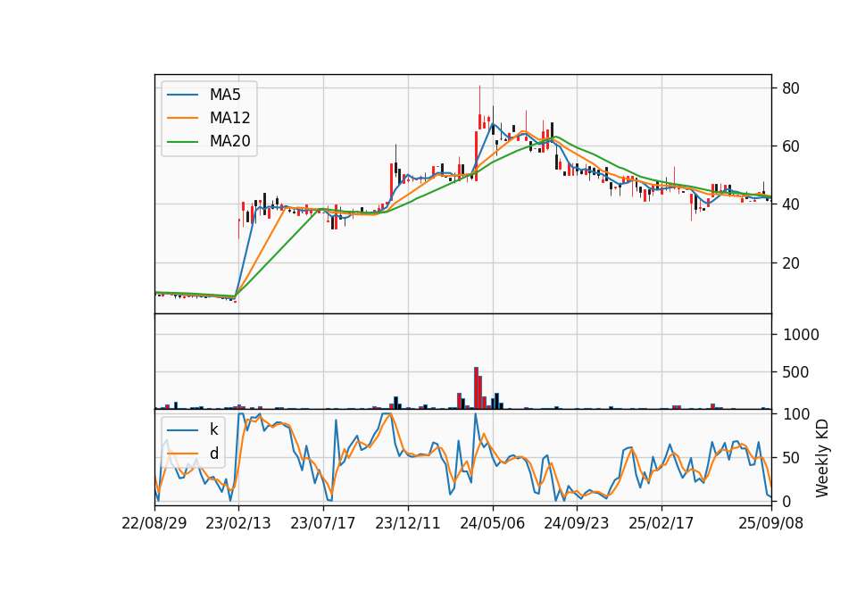Click the Weekly KD axis title
This screenshot has width=857, height=616.
coord(822,458)
